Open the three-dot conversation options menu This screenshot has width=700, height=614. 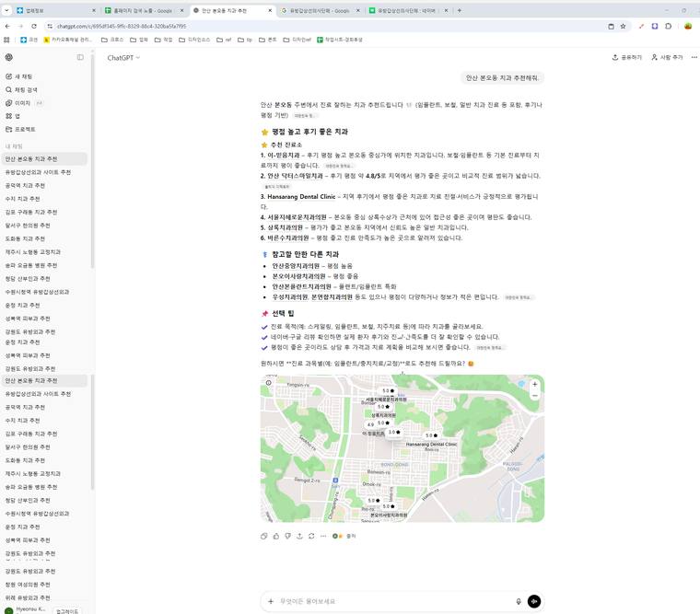tap(694, 57)
